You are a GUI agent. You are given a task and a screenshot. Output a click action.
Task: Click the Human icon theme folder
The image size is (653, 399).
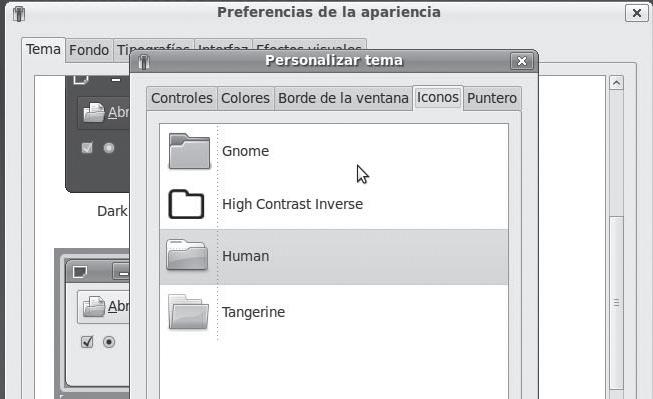coord(187,255)
